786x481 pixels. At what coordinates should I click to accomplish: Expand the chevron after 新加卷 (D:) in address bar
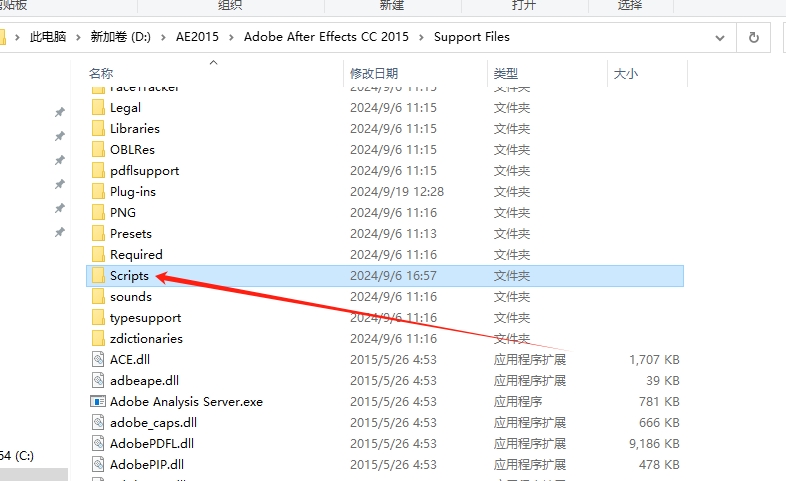point(163,38)
